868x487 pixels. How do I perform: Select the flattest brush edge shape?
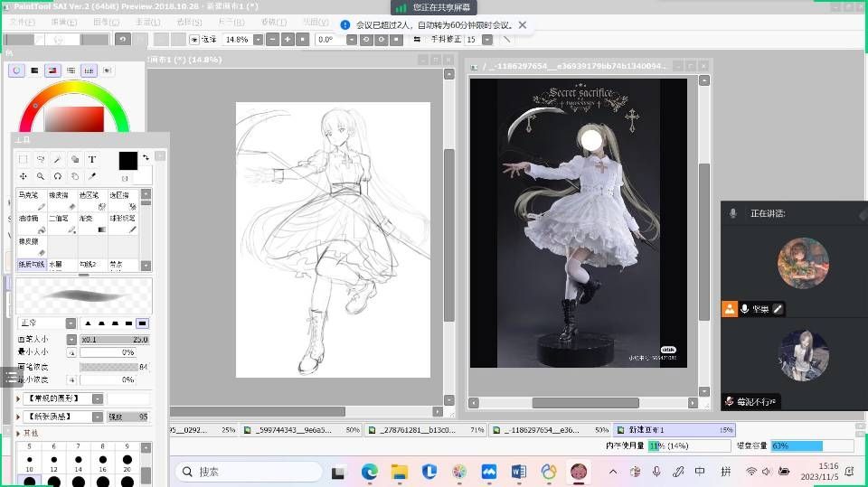point(143,323)
